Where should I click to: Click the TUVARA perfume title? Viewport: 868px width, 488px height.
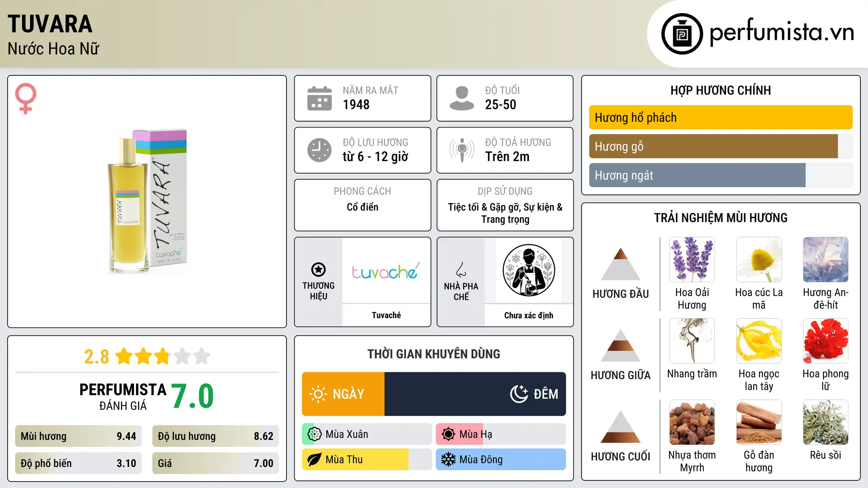(x=50, y=24)
